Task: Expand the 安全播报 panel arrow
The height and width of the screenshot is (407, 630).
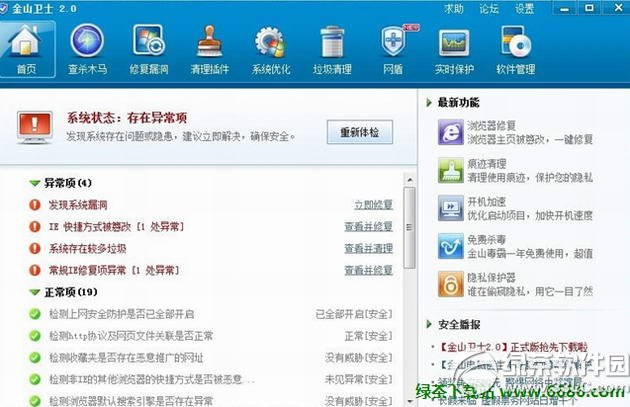Action: 429,324
